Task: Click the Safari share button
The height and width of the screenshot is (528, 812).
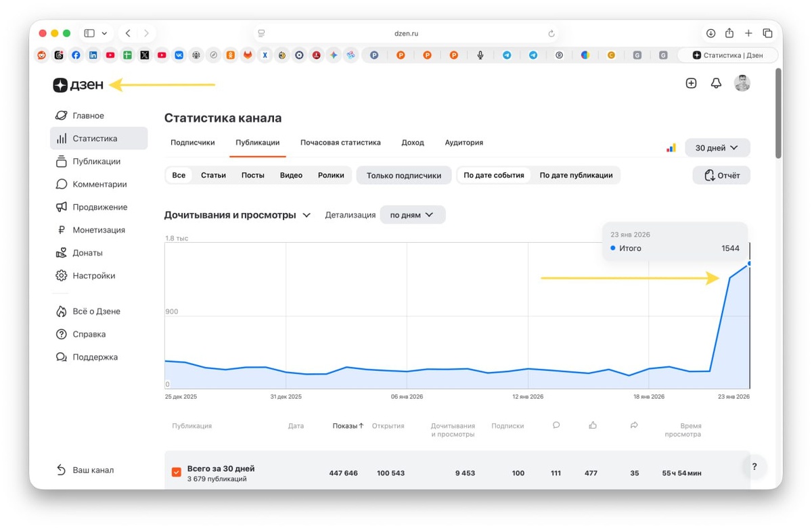Action: coord(729,33)
